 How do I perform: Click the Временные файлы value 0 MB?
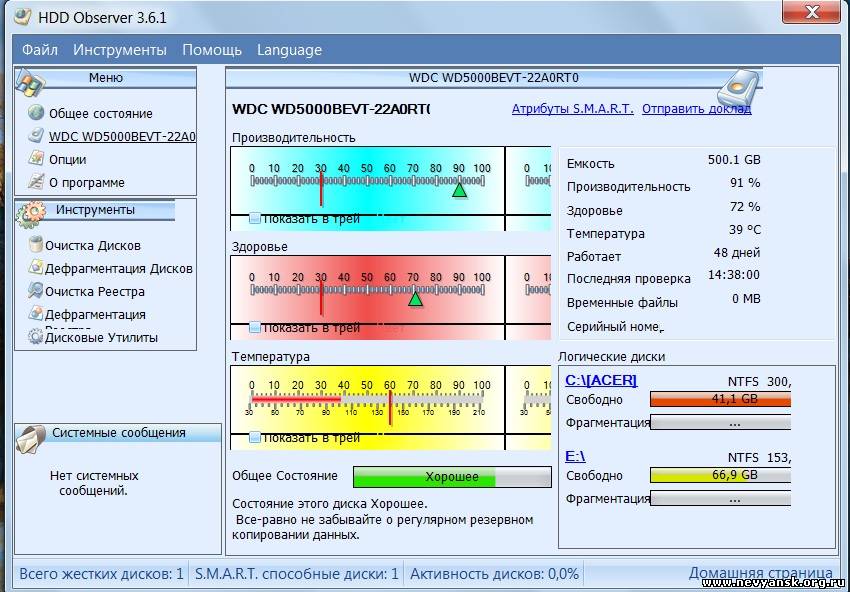point(746,299)
